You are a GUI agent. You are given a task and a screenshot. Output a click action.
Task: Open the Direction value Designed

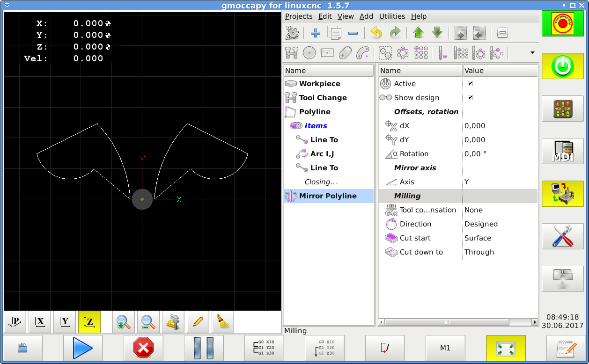point(481,224)
